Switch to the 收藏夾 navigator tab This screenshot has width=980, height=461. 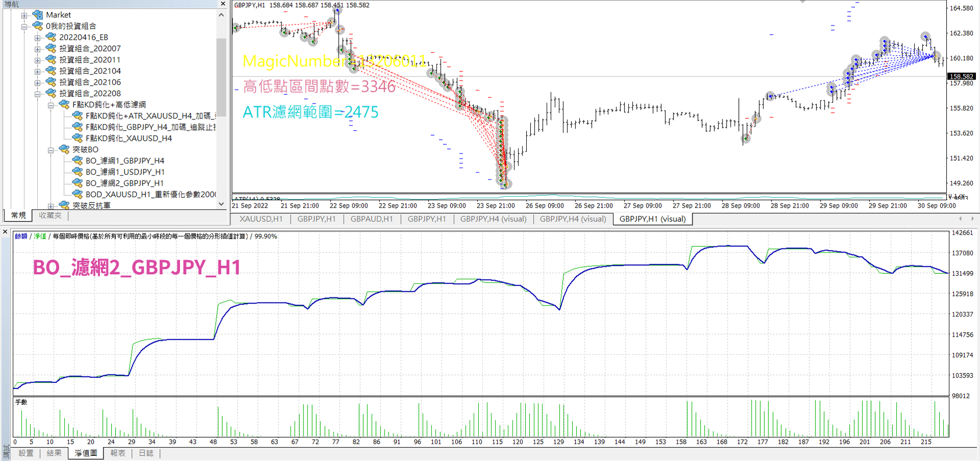[50, 215]
